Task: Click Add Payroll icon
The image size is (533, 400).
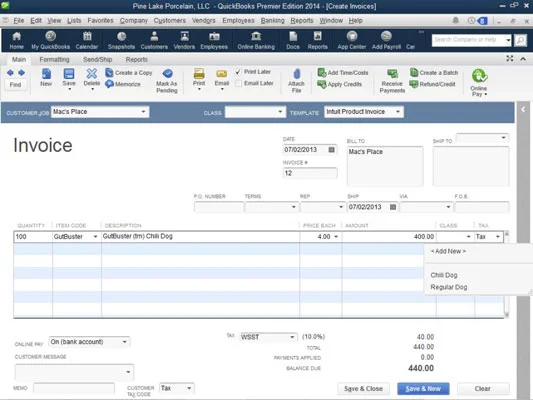Action: 386,40
